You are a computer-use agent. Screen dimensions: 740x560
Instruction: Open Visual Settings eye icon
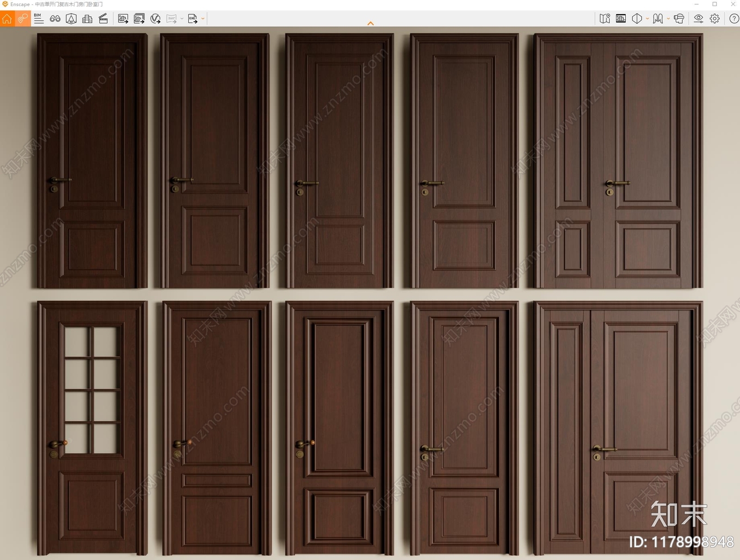coord(698,18)
